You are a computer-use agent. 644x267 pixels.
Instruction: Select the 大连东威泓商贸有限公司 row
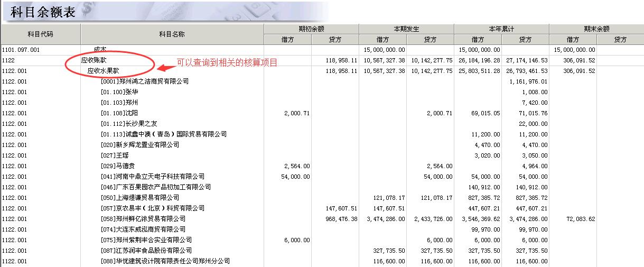pos(143,229)
